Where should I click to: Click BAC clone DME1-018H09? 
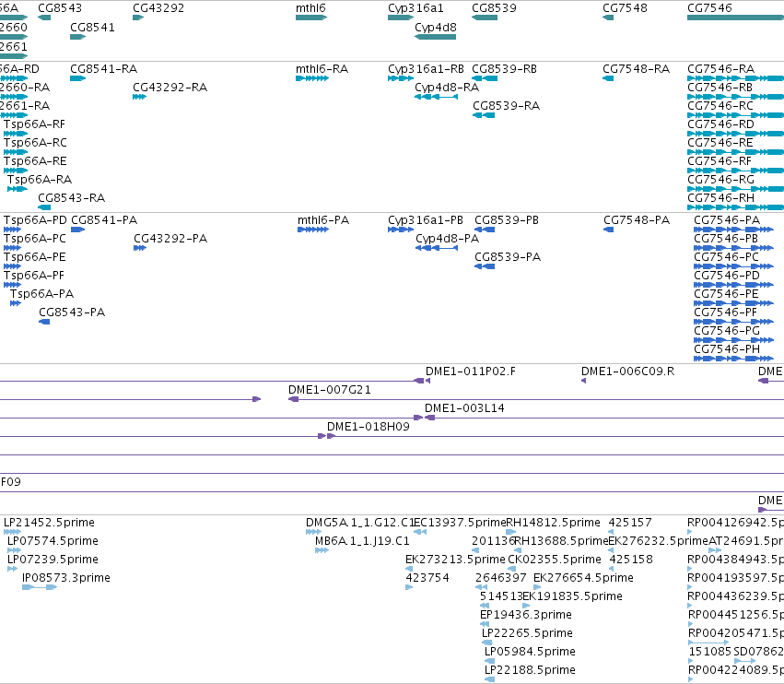[x=368, y=427]
